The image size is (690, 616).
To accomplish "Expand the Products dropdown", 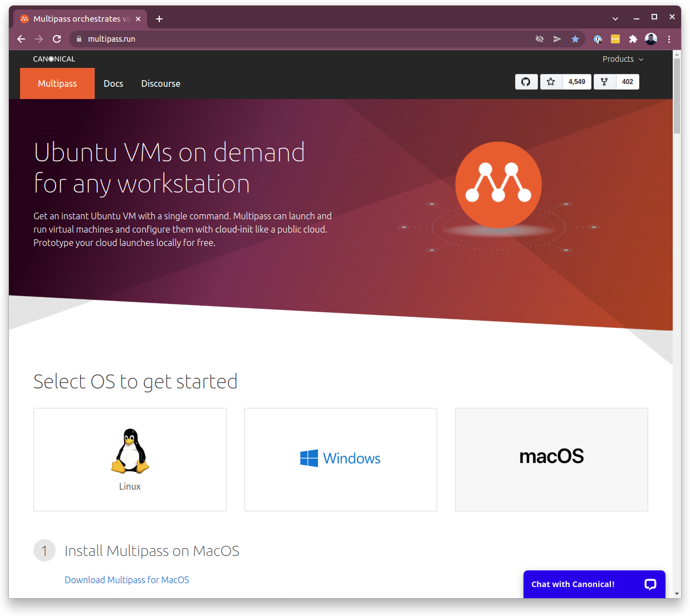I will 623,59.
